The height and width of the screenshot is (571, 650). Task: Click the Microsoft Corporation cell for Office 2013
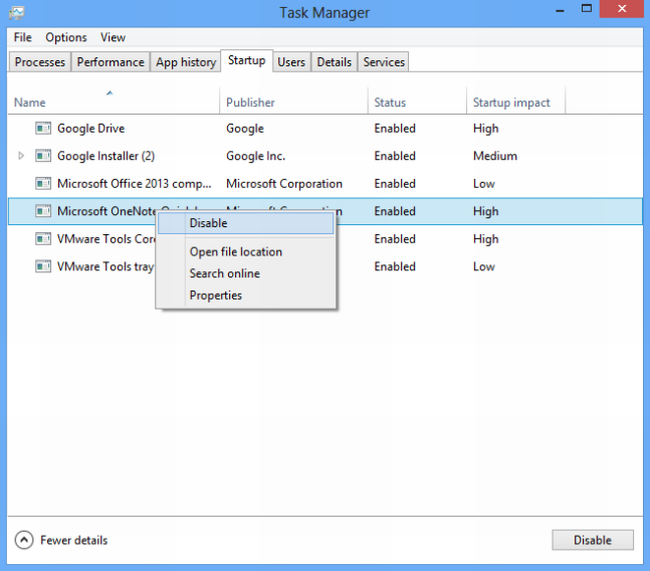point(284,183)
